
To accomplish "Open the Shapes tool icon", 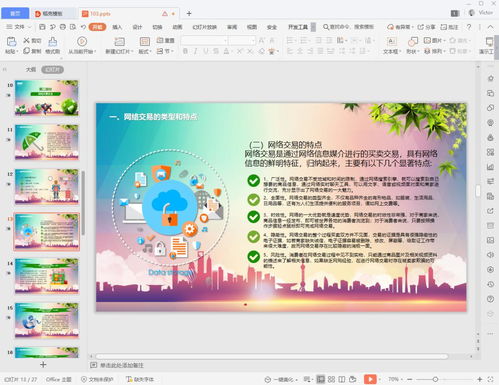I will (413, 42).
